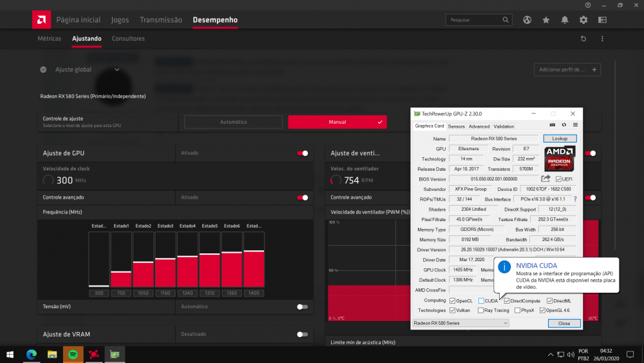Click the favorites star icon
Image resolution: width=644 pixels, height=363 pixels.
coord(545,20)
